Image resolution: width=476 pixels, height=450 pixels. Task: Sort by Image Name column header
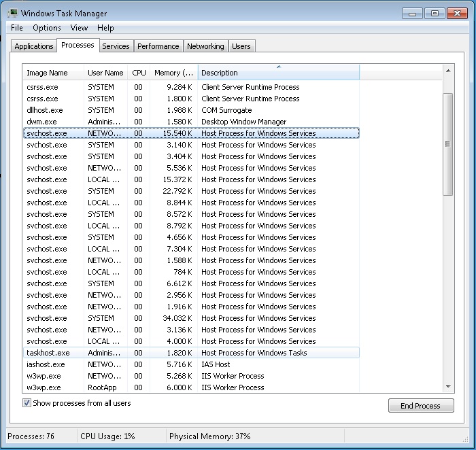(53, 73)
